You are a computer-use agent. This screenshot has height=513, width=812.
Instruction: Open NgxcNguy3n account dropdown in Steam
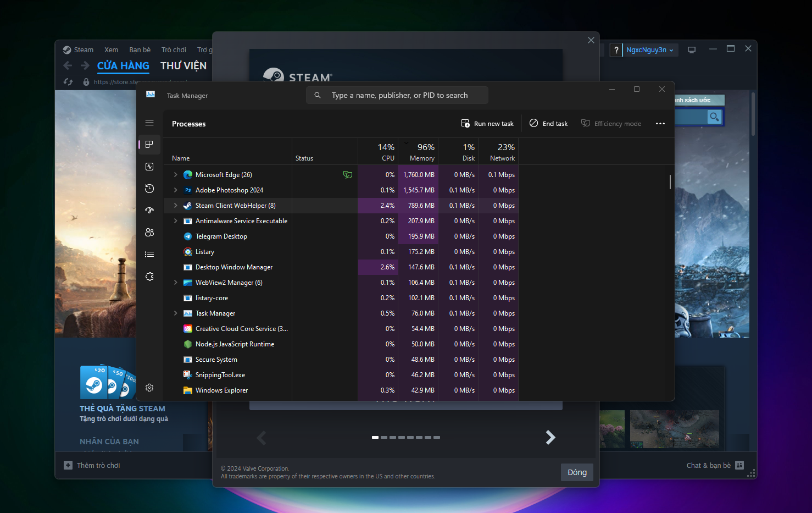[x=650, y=50]
